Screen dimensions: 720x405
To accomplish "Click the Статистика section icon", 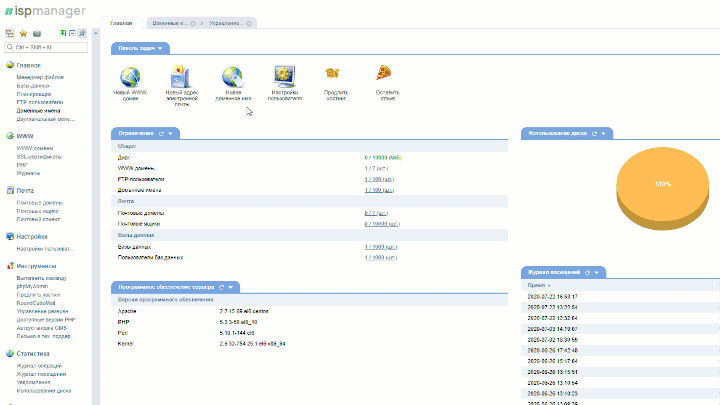I will point(10,354).
